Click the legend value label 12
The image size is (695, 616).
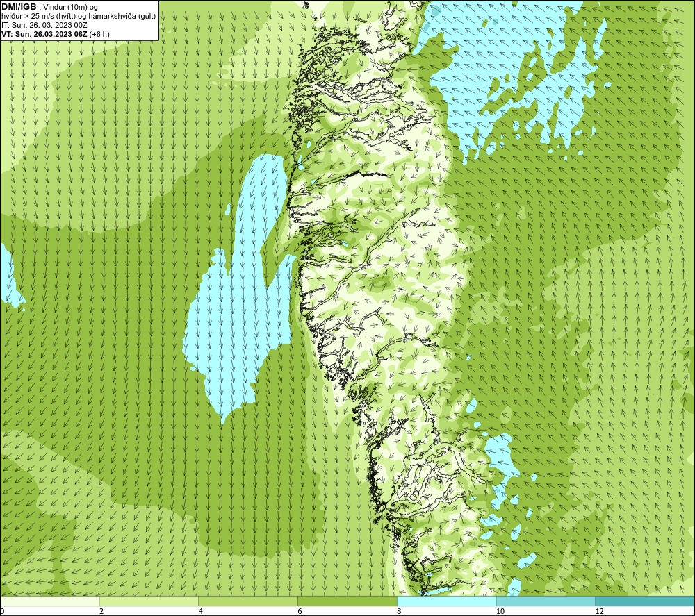tap(599, 612)
